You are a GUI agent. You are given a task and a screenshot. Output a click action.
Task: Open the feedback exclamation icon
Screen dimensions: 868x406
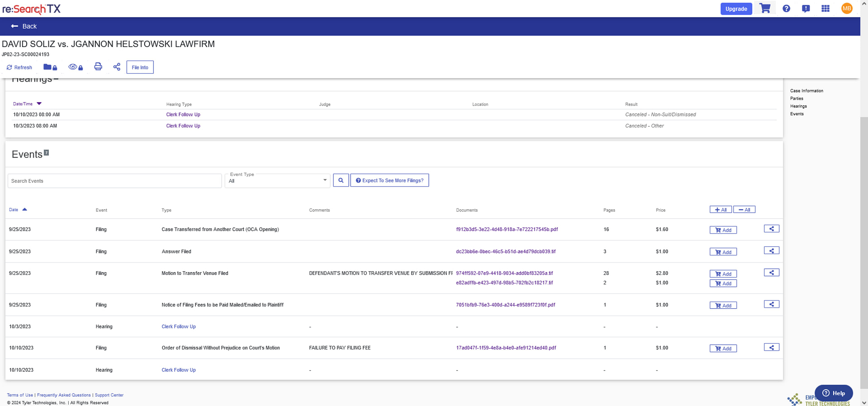[806, 9]
